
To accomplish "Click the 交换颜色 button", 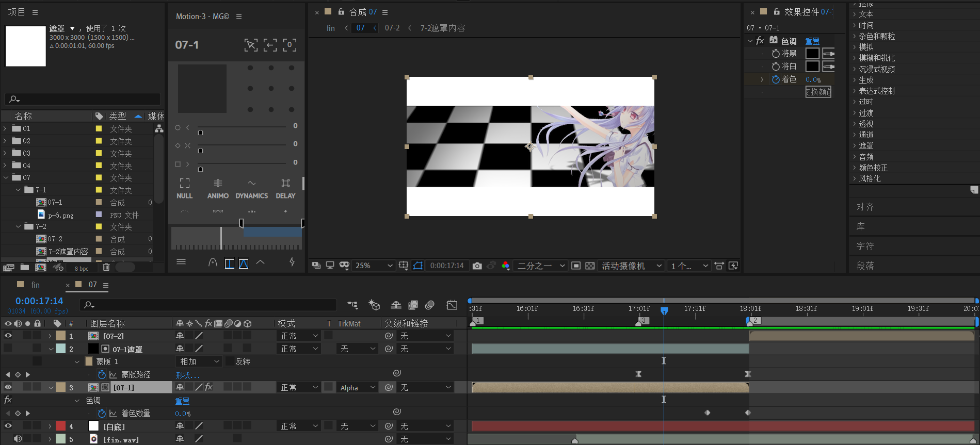I will coord(818,92).
